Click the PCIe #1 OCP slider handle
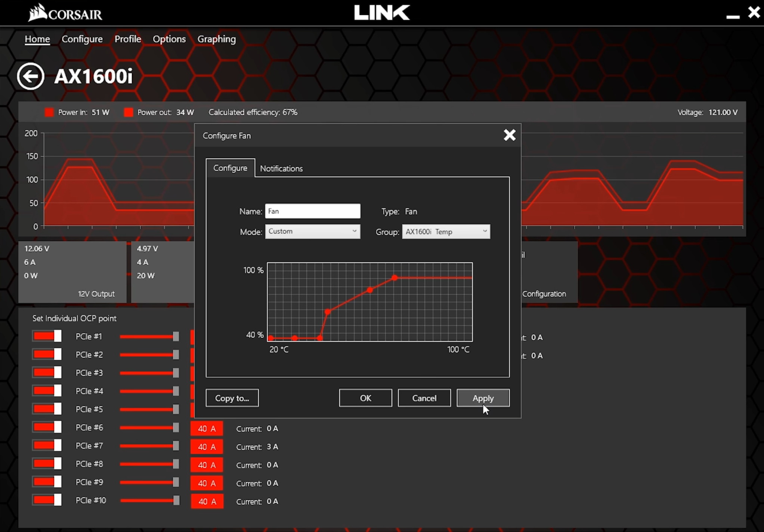Viewport: 764px width, 532px height. point(176,336)
